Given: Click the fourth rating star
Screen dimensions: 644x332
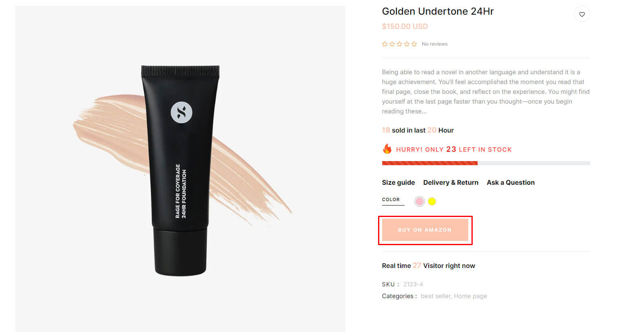Looking at the screenshot, I should tap(407, 44).
